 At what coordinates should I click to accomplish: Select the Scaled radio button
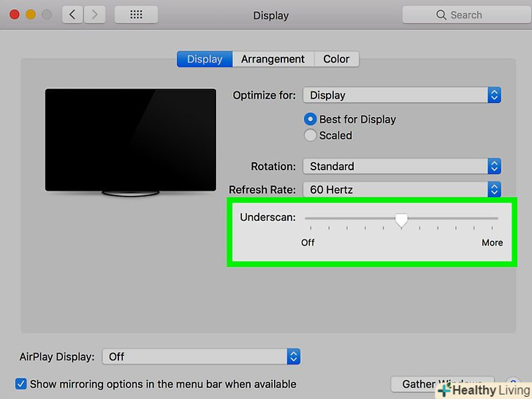pyautogui.click(x=310, y=135)
